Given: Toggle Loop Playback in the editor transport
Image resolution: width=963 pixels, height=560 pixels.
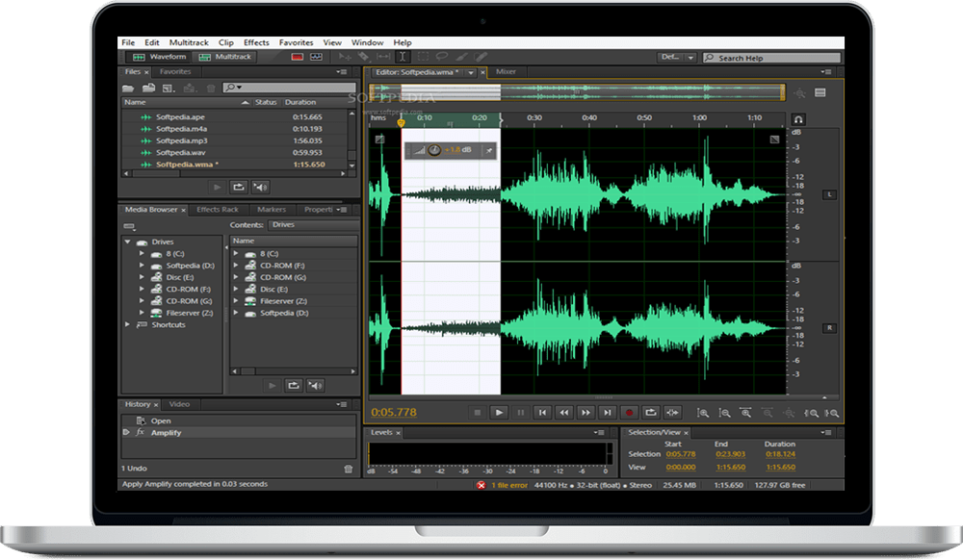Looking at the screenshot, I should (651, 413).
